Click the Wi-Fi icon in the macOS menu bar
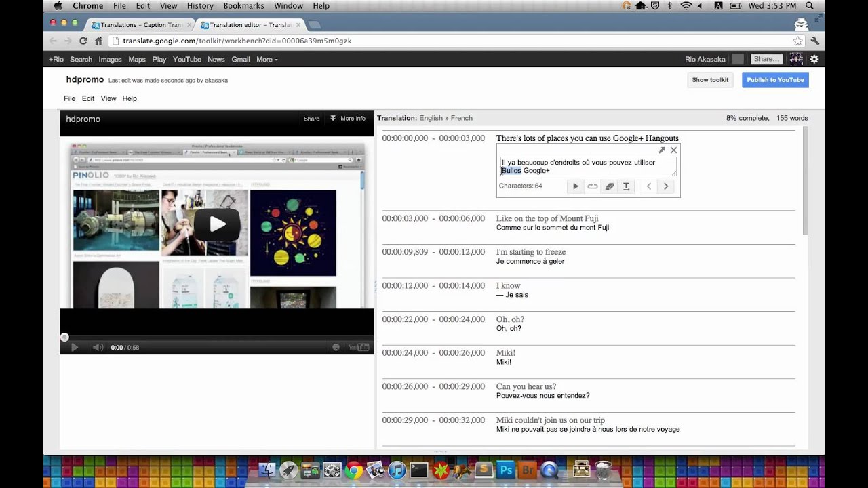The image size is (868, 488). coord(686,6)
